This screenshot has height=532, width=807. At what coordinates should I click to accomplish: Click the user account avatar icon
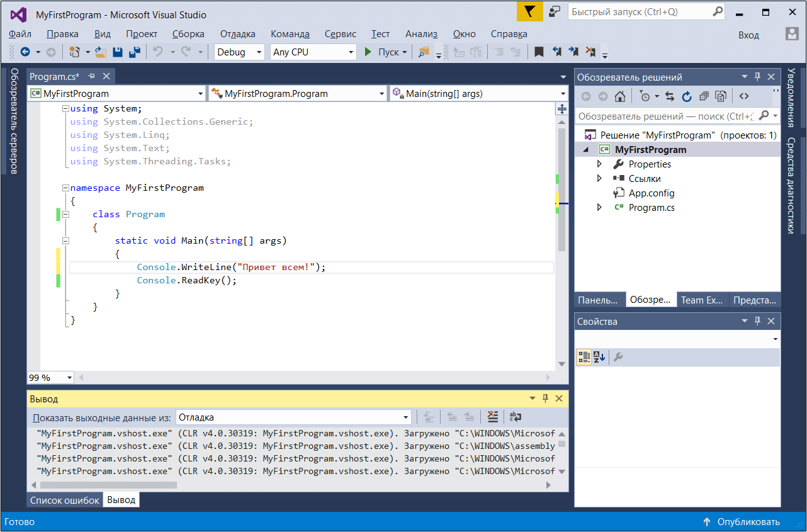click(x=792, y=34)
